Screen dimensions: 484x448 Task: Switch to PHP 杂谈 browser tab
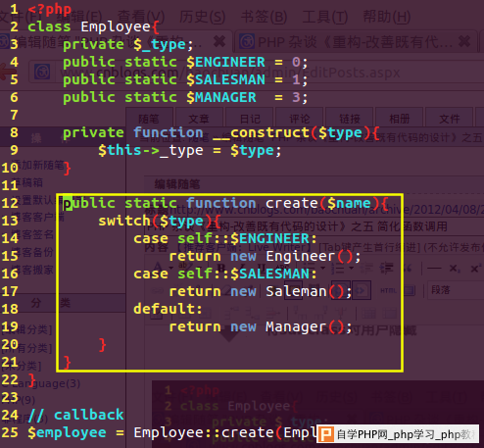coord(356,41)
